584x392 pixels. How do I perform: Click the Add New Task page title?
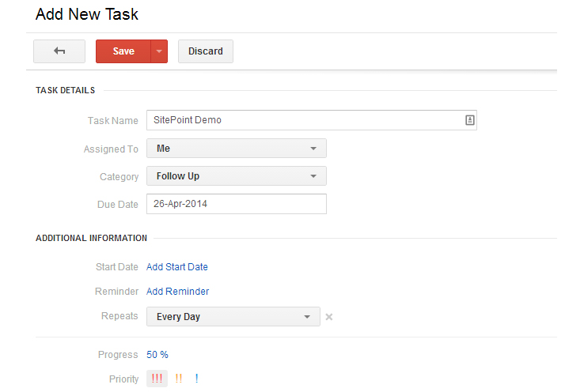point(87,14)
